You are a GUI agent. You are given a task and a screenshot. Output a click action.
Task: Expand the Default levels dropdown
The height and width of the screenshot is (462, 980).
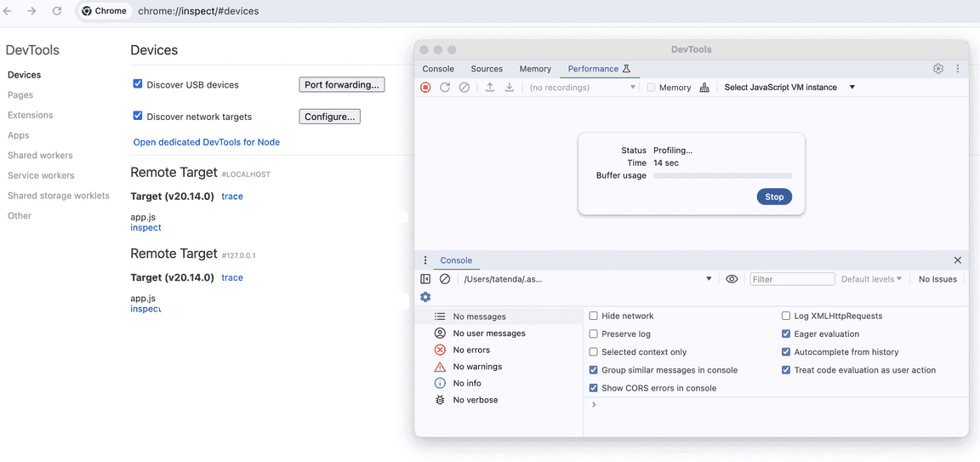click(871, 279)
